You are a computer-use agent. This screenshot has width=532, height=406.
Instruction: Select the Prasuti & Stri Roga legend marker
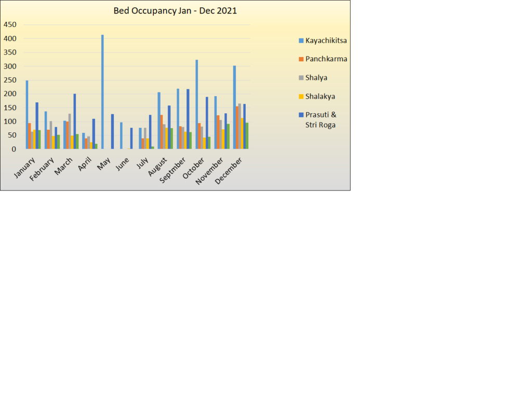[x=302, y=115]
